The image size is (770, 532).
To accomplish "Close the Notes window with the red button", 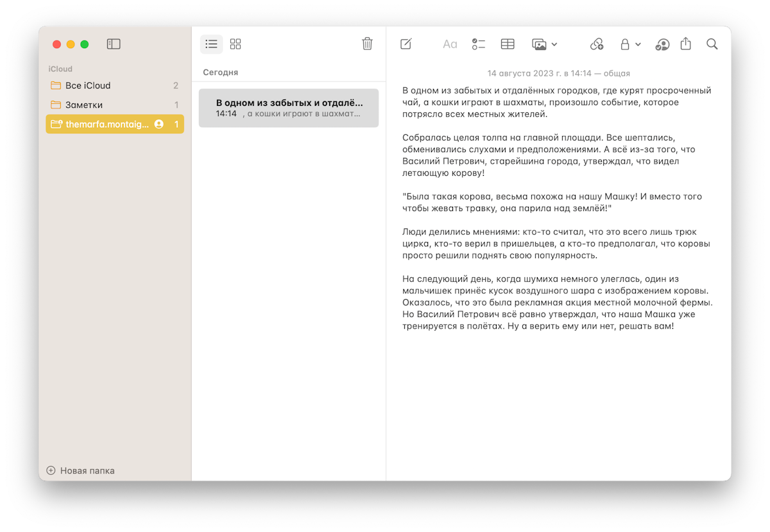I will pyautogui.click(x=56, y=44).
